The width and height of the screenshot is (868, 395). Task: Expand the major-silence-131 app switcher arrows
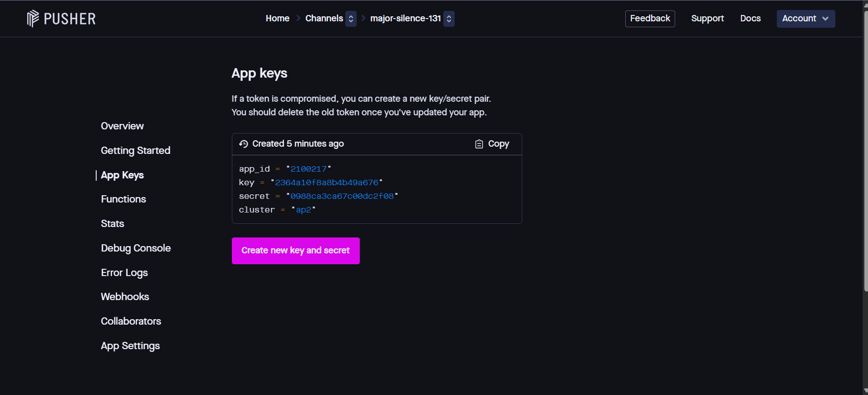point(449,19)
